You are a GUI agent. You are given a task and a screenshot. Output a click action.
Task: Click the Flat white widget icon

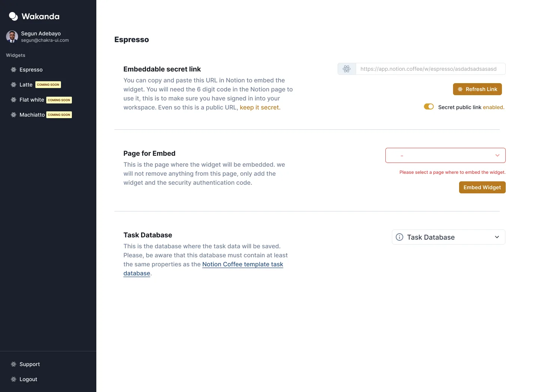[x=14, y=99]
